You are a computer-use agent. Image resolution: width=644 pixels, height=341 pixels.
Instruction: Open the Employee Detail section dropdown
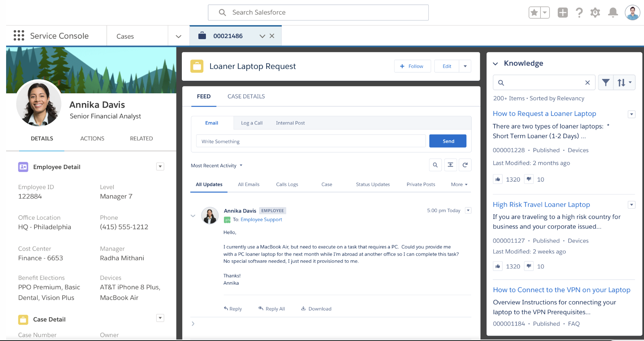[x=160, y=167]
